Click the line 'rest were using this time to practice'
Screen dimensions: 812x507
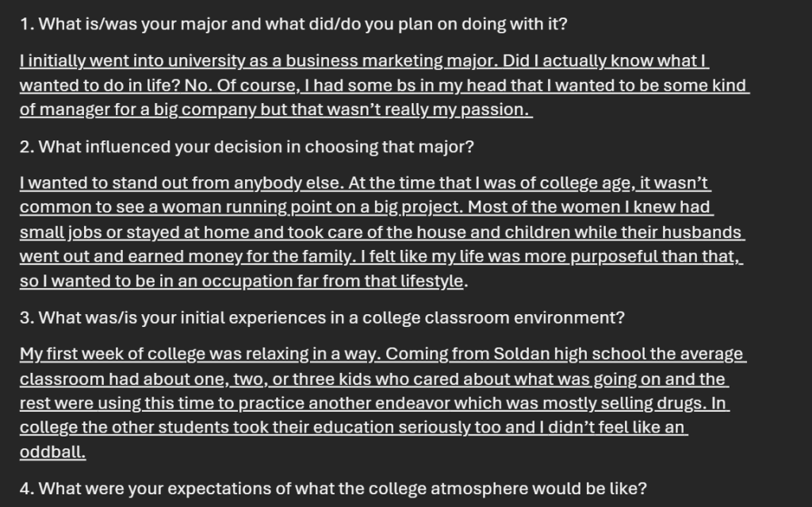(x=375, y=403)
